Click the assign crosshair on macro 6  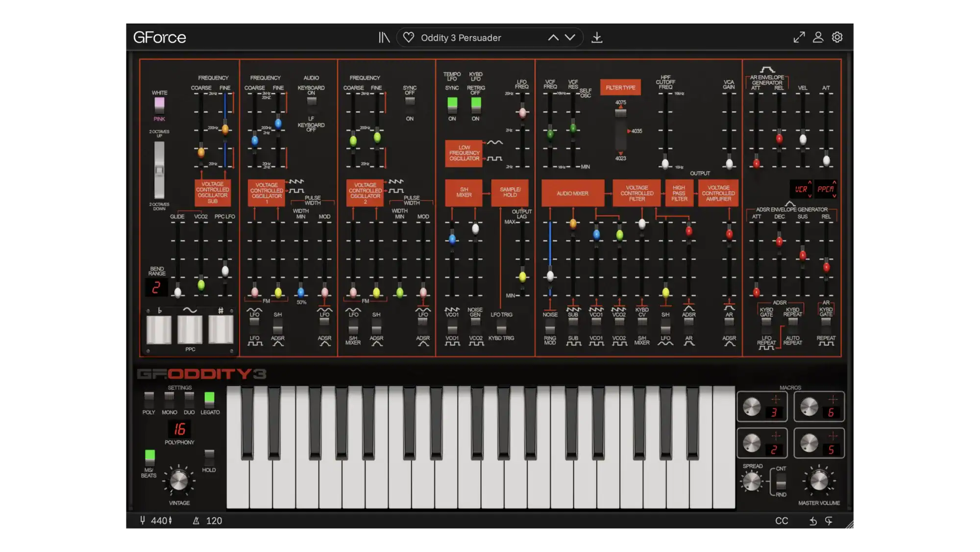click(833, 400)
